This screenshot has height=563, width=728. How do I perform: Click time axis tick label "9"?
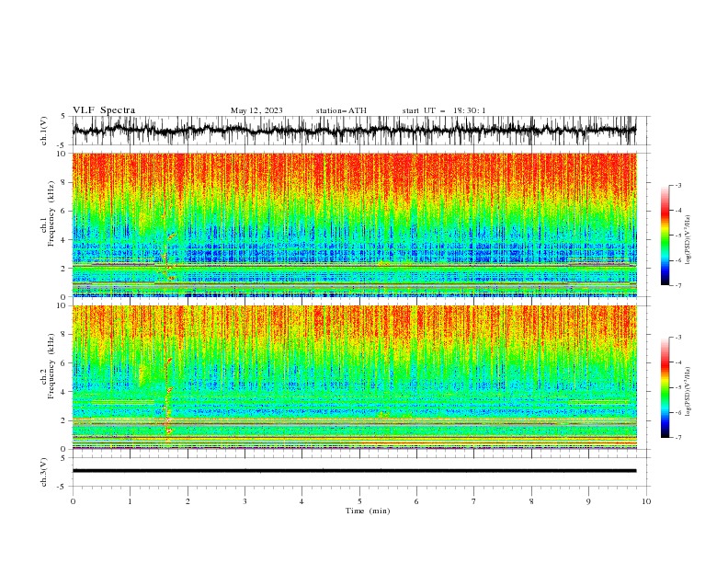(x=589, y=501)
